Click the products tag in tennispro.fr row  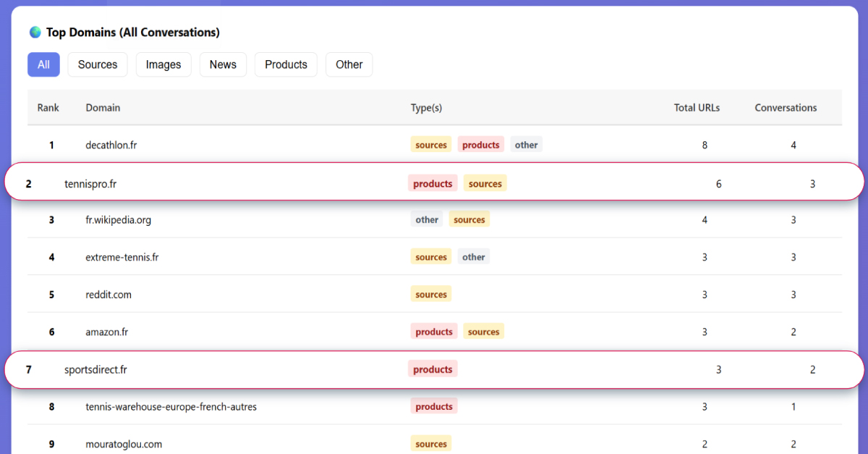click(x=433, y=184)
